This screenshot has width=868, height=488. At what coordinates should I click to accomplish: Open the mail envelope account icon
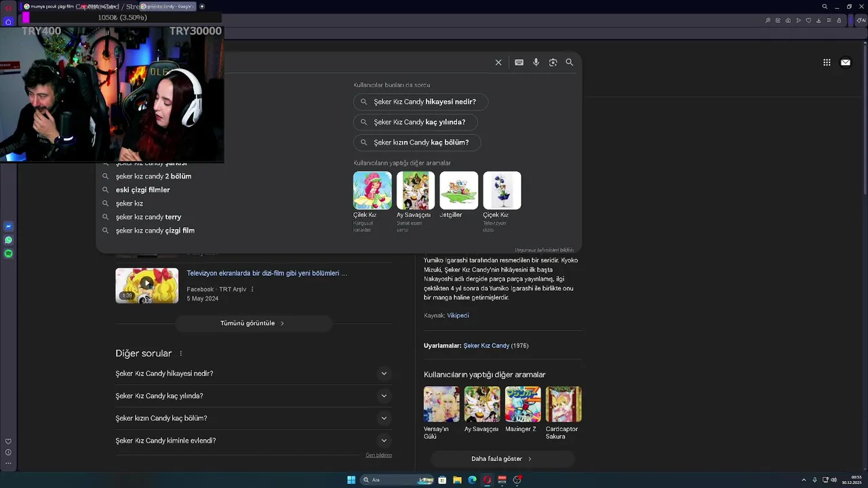[846, 62]
